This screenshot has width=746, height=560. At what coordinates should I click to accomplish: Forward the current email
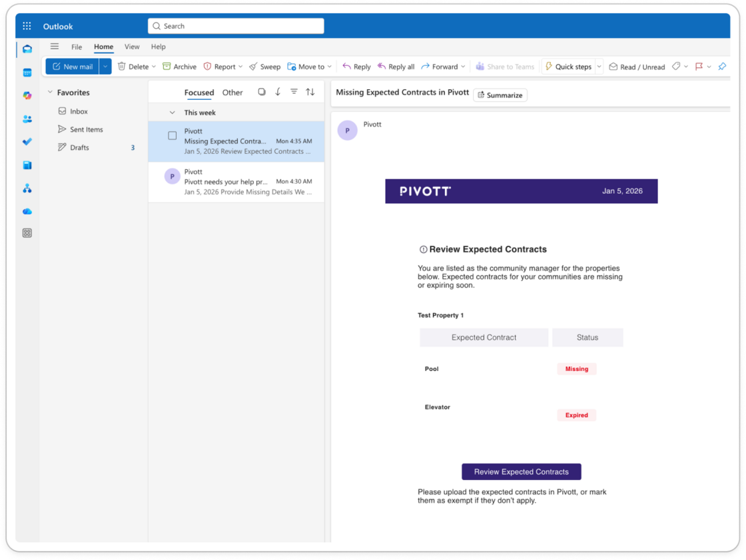(440, 67)
